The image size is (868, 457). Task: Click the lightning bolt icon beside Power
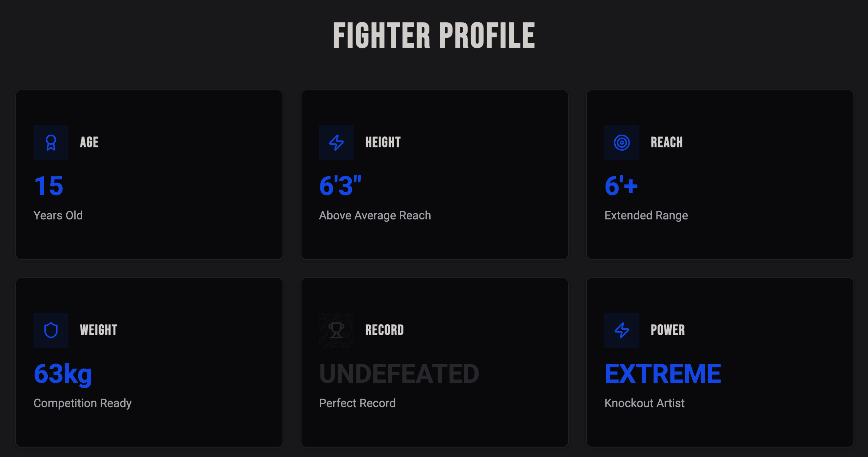[x=622, y=330]
